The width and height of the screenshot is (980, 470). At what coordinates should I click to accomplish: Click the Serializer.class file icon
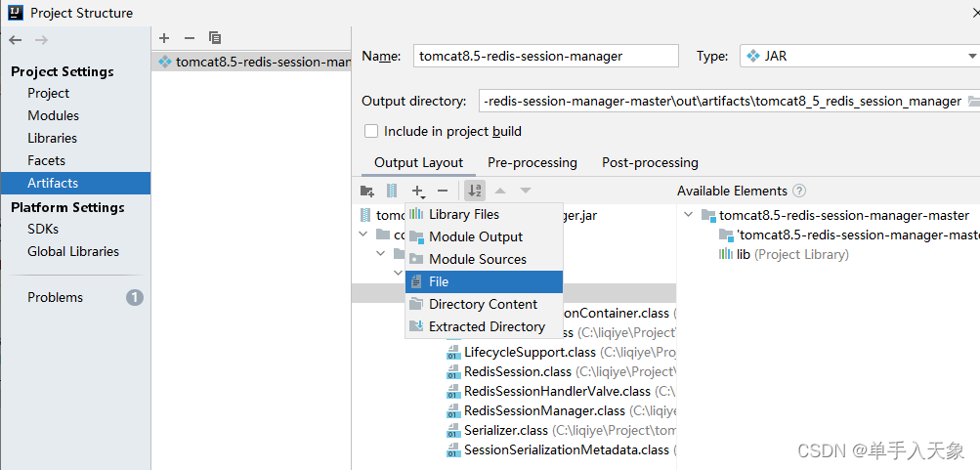pos(453,430)
